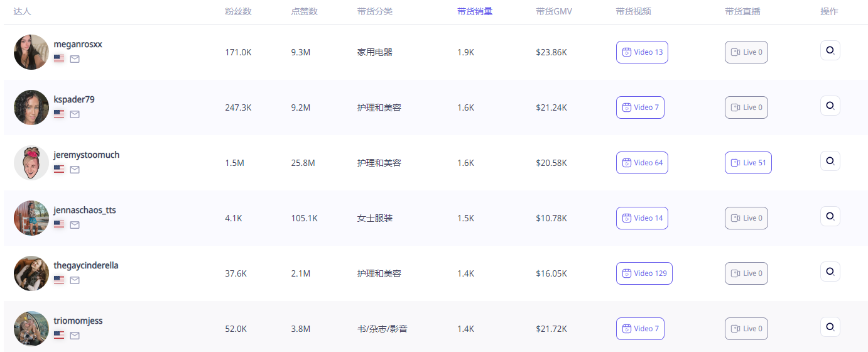Click the search action icon for jeremystoomuch
Image resolution: width=868 pixels, height=352 pixels.
(x=830, y=161)
